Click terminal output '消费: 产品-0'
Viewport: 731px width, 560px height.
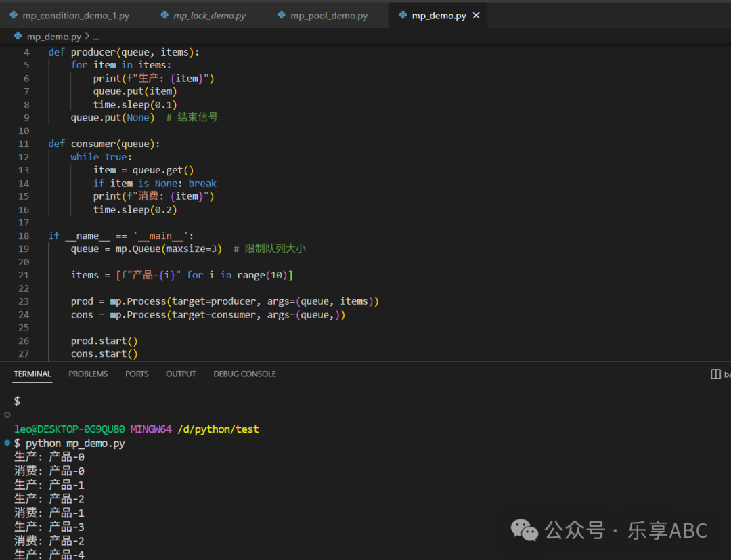(49, 471)
